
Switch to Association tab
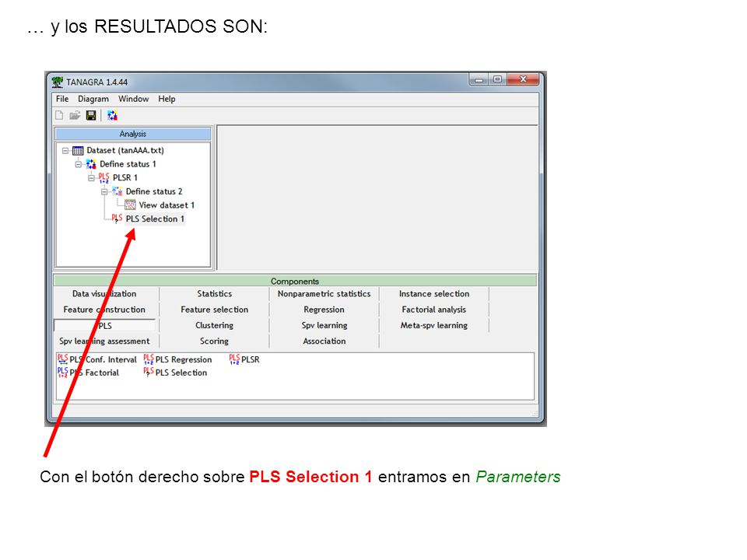pos(324,341)
